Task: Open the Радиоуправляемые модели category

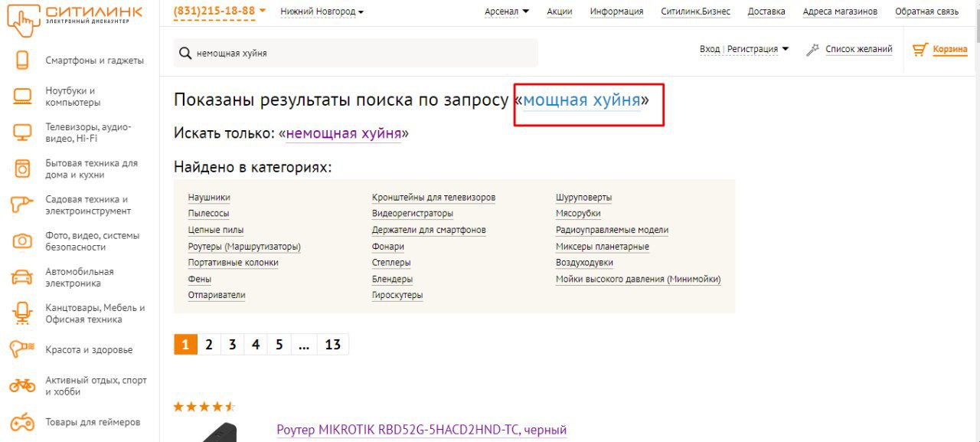Action: (x=612, y=230)
